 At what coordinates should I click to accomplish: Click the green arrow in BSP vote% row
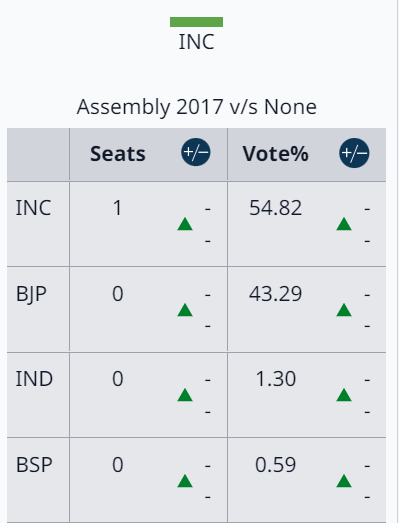pos(344,481)
